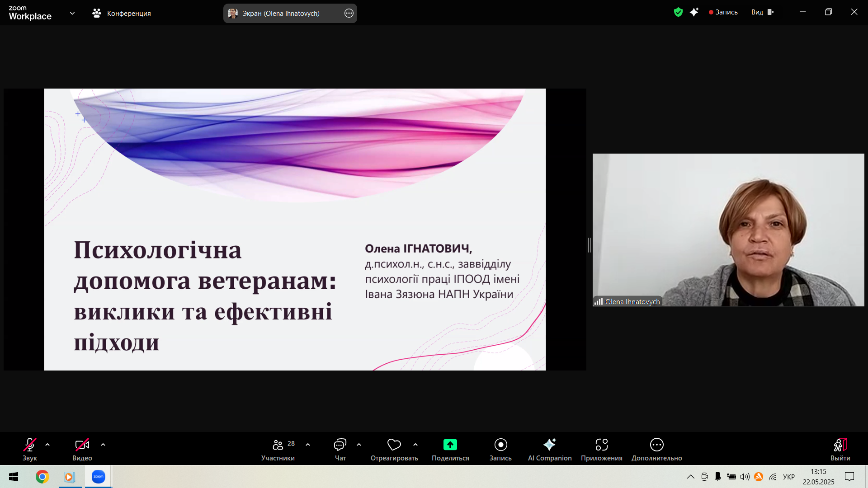Toggle the Record button
Image resolution: width=868 pixels, height=488 pixels.
tap(500, 445)
